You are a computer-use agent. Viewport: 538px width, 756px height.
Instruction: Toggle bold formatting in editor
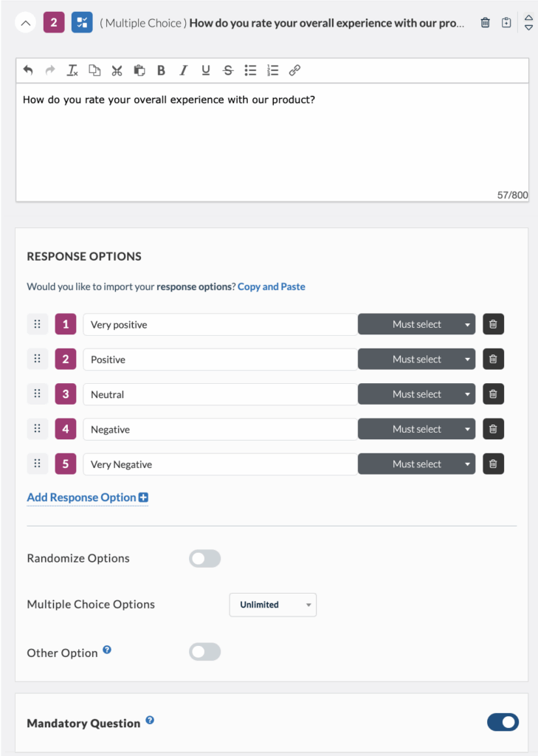[161, 70]
